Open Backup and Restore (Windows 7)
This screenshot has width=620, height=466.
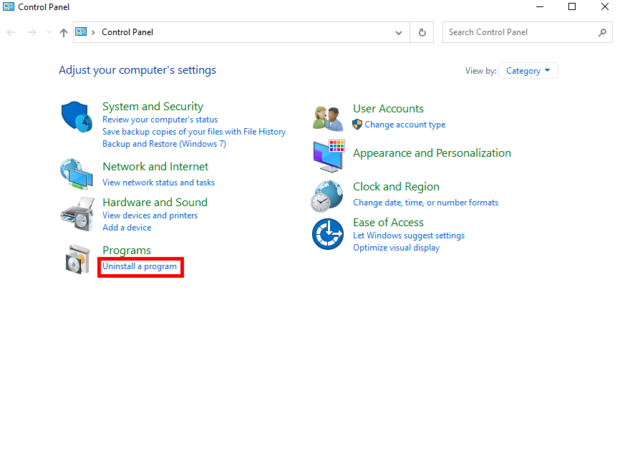(x=164, y=144)
